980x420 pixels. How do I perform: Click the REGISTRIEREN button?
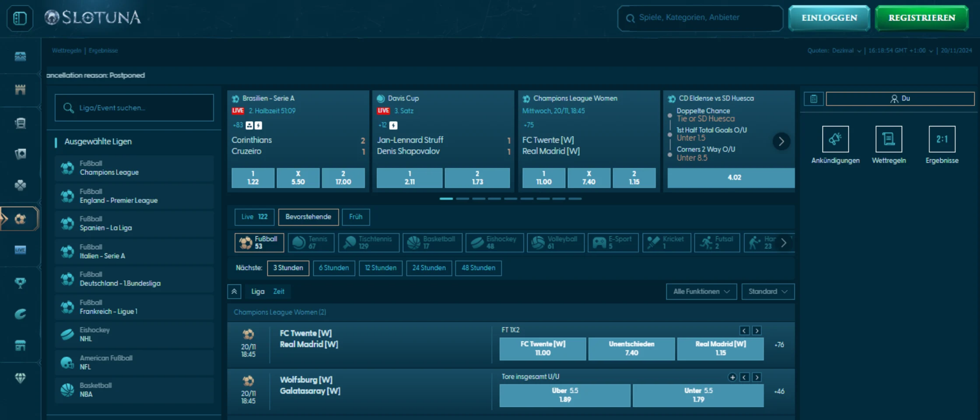pyautogui.click(x=921, y=18)
